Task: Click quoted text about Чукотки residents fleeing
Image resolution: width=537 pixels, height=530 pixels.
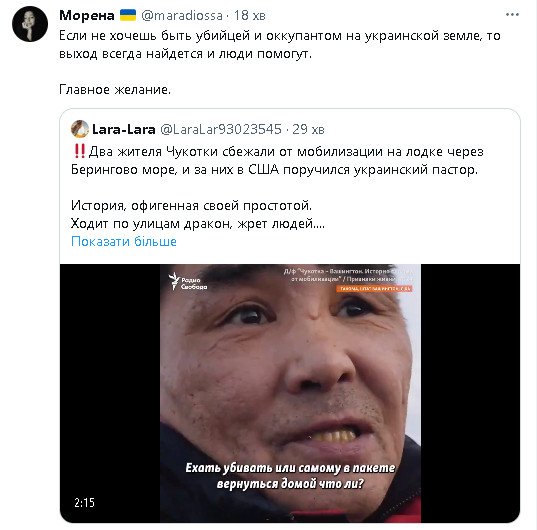Action: coord(277,160)
